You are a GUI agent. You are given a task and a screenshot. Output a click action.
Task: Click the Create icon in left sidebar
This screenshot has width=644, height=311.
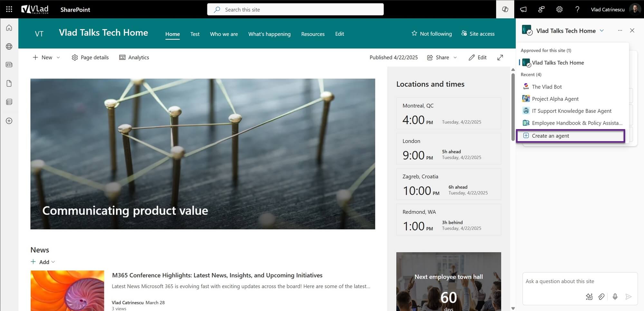9,121
